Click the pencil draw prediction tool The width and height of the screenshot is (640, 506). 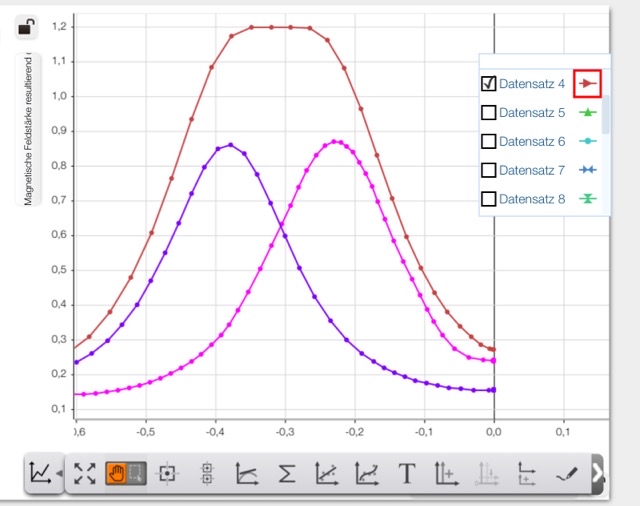coord(566,473)
